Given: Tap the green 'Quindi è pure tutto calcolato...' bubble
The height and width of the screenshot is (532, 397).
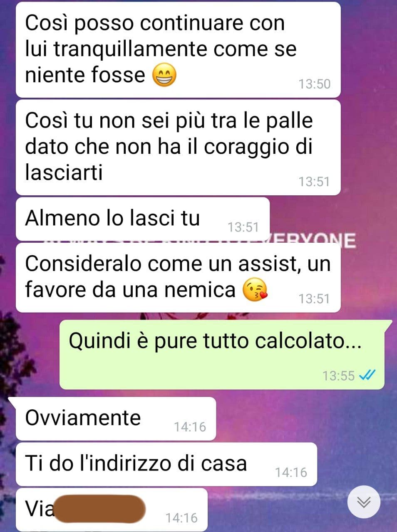Looking at the screenshot, I should (x=222, y=355).
